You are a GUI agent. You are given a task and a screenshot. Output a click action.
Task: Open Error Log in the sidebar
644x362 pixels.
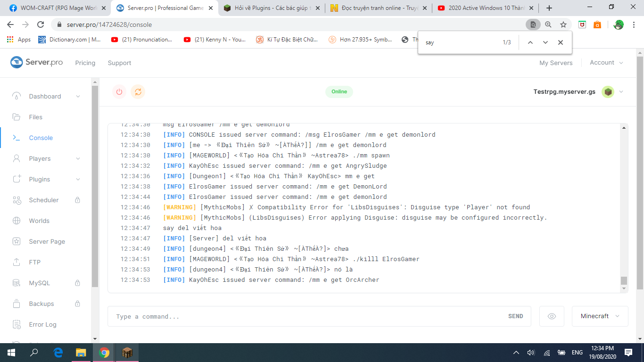[42, 324]
